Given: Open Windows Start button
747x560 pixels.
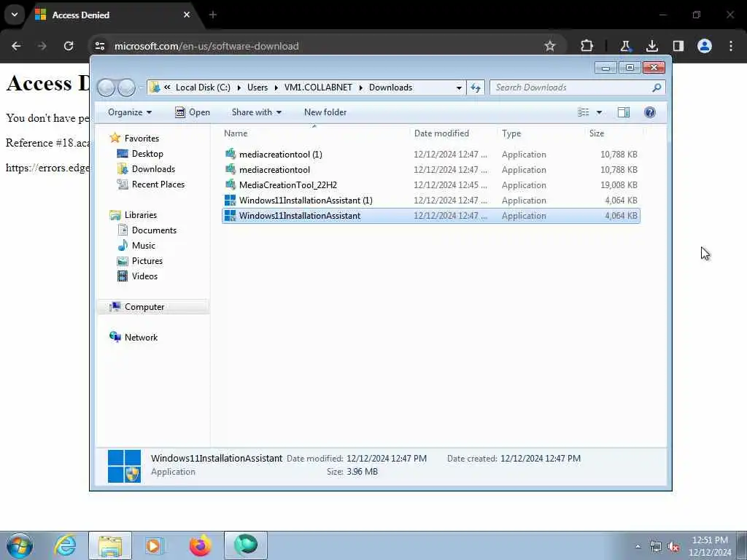Looking at the screenshot, I should pyautogui.click(x=20, y=545).
